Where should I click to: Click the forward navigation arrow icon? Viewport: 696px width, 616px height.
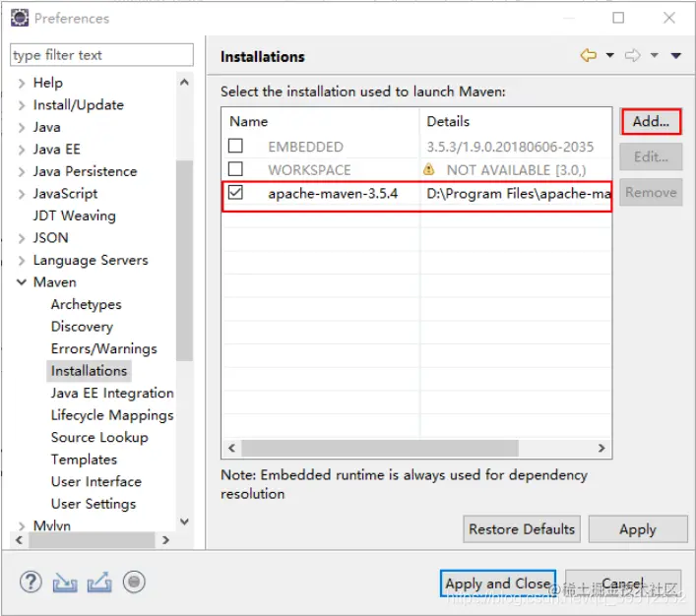click(633, 55)
